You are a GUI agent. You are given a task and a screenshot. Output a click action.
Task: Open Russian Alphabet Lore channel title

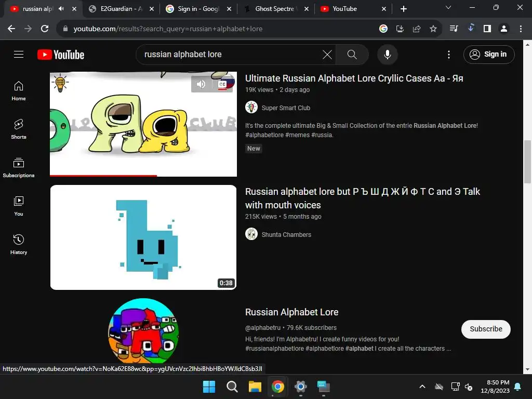tap(292, 312)
